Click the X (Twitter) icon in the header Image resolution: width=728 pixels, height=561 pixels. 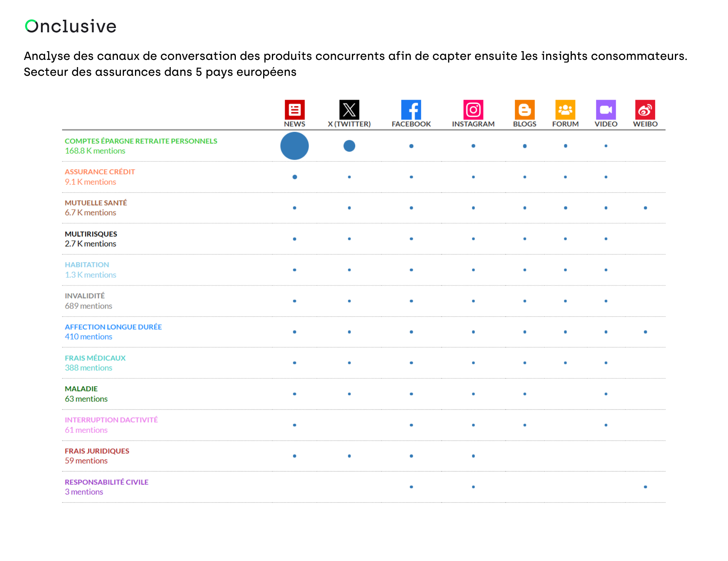point(349,110)
